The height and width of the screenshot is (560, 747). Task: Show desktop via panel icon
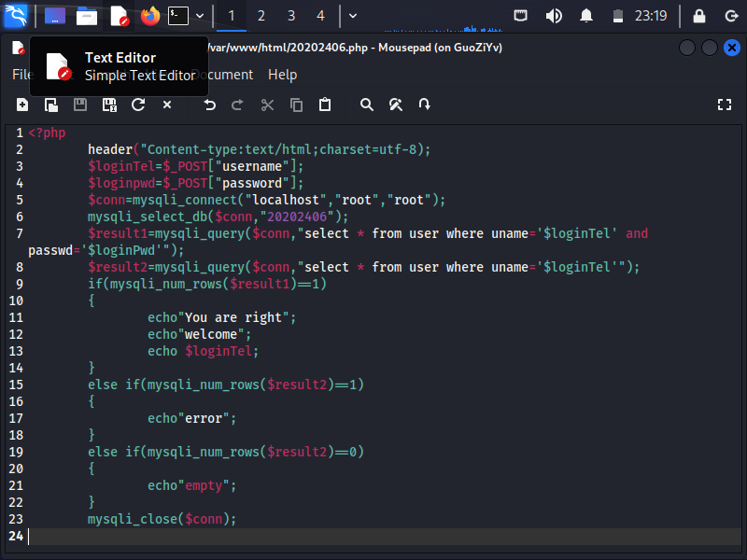tap(55, 16)
